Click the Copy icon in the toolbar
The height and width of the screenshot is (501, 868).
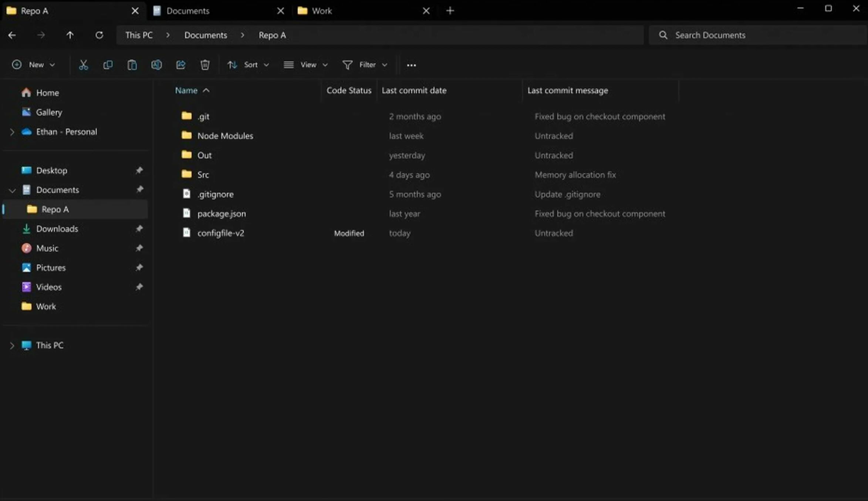[108, 65]
